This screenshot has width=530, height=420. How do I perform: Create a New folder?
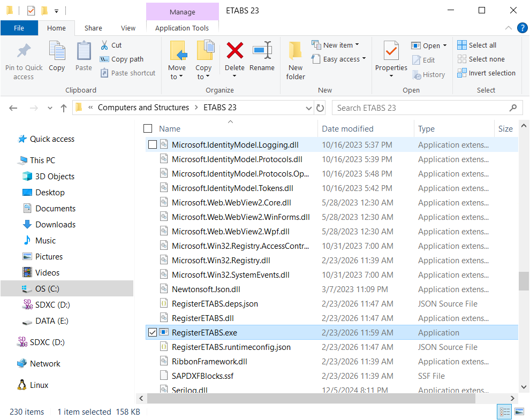(296, 61)
